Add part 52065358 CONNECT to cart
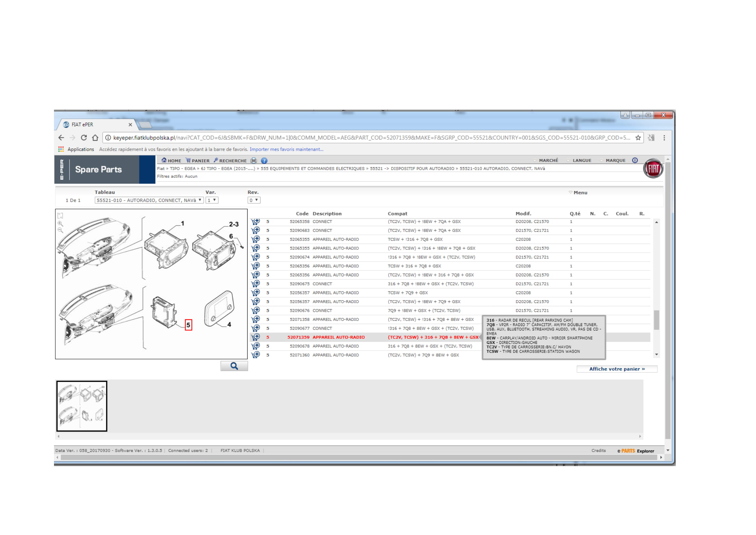The width and height of the screenshot is (756, 535). [x=256, y=221]
